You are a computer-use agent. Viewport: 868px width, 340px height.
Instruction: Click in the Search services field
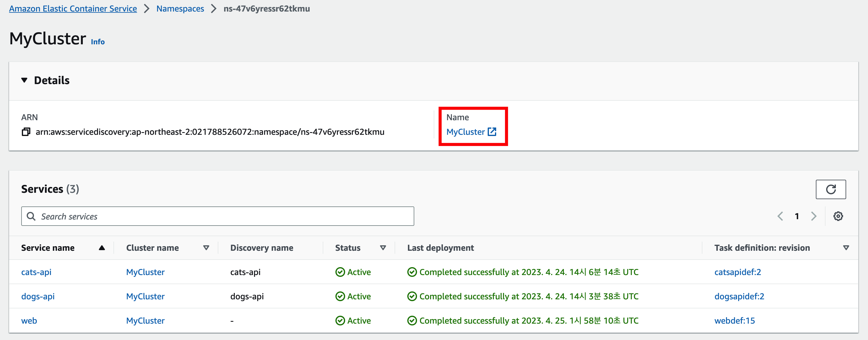[222, 216]
